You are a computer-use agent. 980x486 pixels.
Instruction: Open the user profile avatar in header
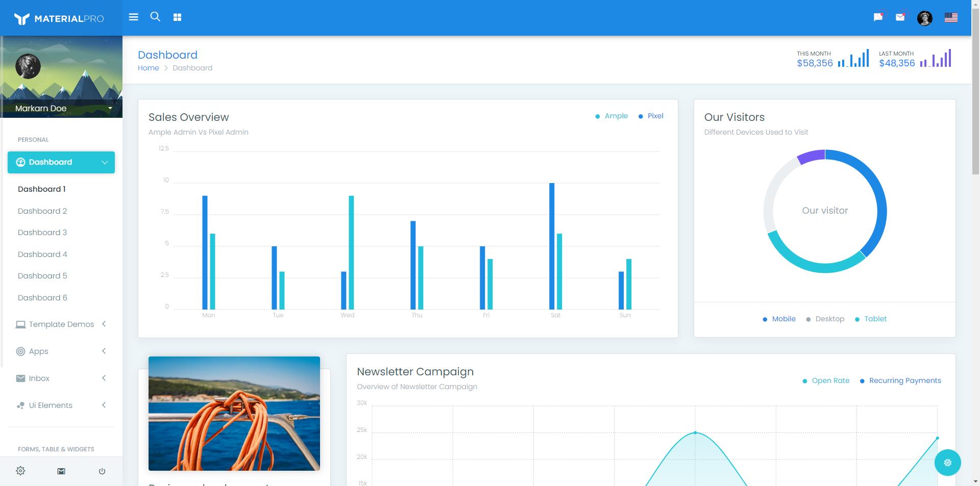925,18
